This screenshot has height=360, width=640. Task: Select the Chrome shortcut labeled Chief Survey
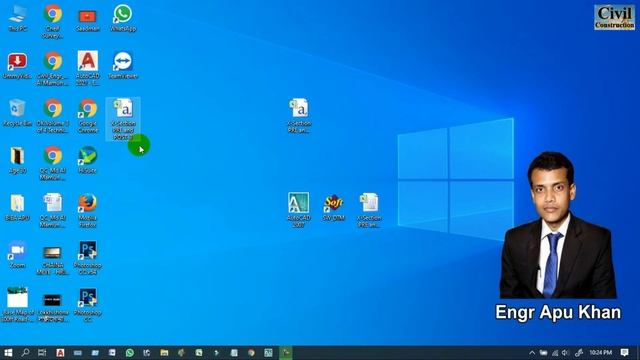53,22
